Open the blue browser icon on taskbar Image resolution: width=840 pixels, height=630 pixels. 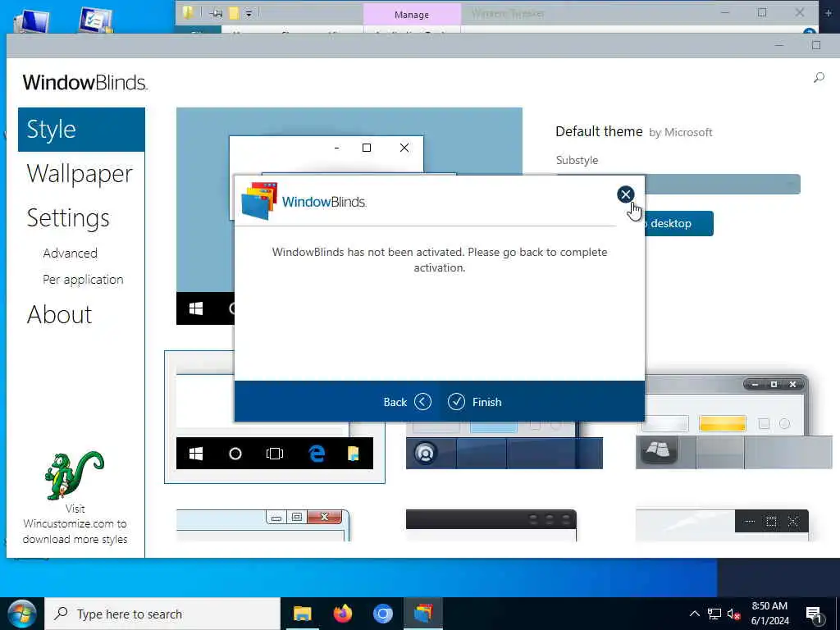(x=382, y=614)
